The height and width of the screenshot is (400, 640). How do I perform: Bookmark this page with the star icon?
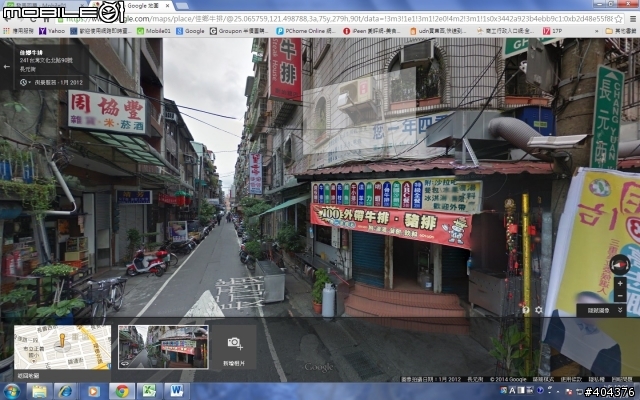click(618, 19)
